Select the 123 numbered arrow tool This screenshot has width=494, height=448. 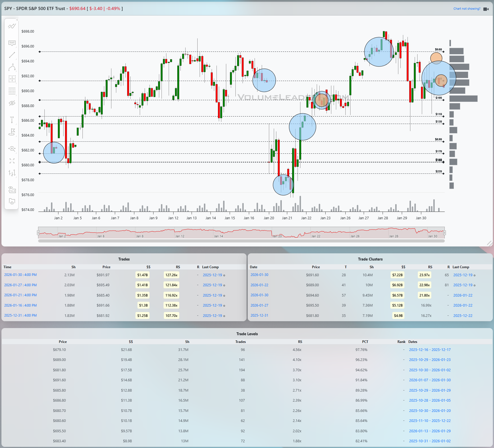coord(12,120)
